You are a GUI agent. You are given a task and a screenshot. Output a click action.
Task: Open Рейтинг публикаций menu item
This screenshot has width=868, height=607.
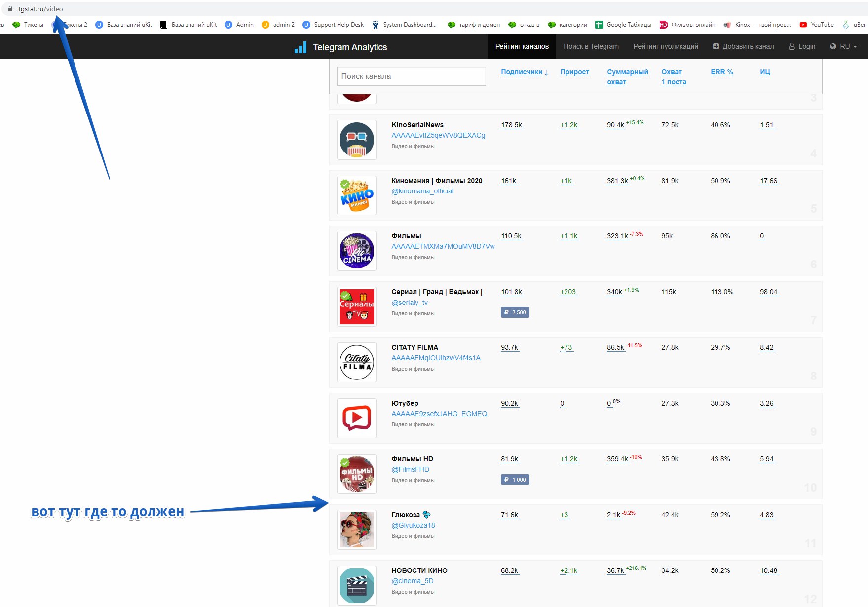point(666,46)
